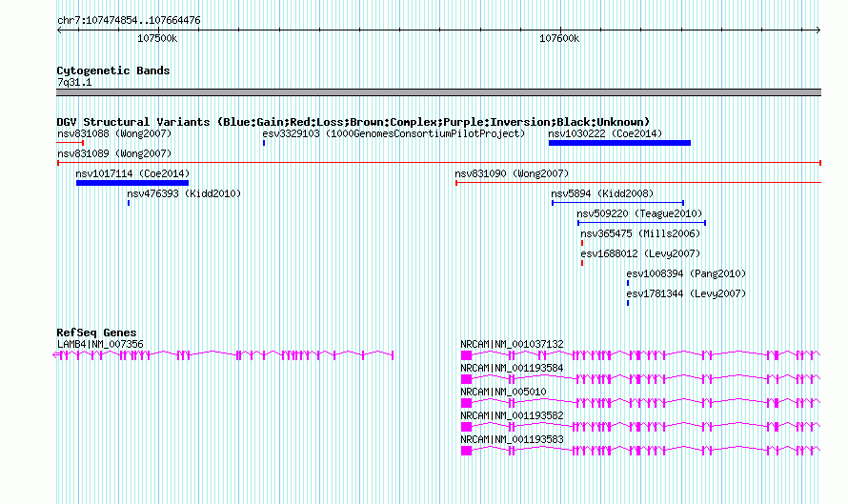Click the left arrow of the ruler
This screenshot has width=848, height=504.
(59, 30)
